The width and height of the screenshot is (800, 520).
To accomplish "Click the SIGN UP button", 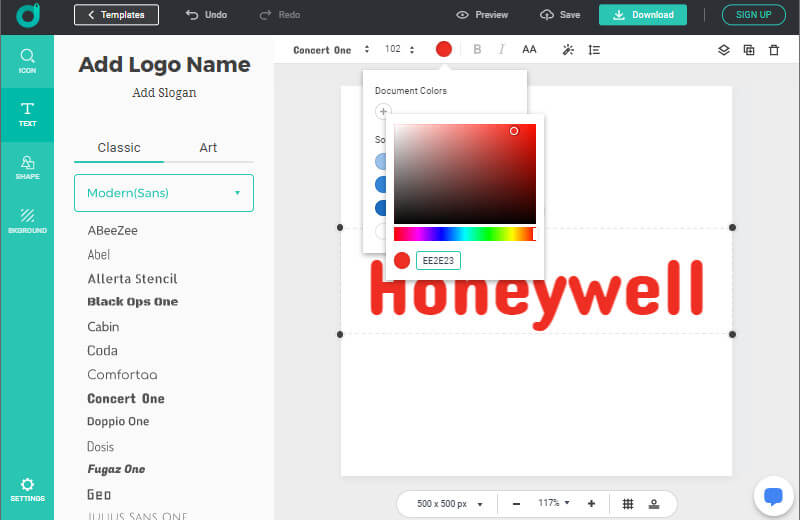I will pyautogui.click(x=753, y=15).
